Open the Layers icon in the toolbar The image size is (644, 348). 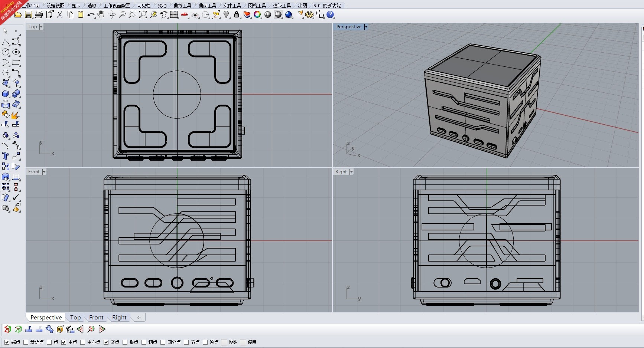[247, 15]
